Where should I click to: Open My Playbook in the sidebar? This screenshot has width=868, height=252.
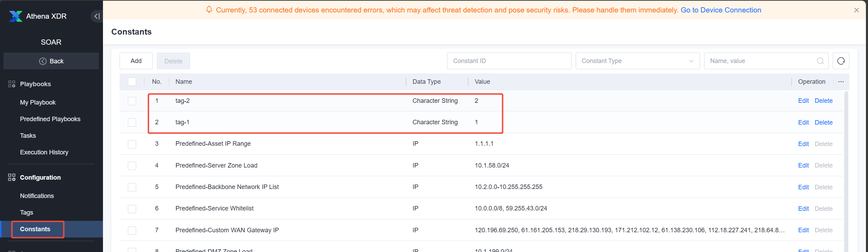tap(38, 102)
